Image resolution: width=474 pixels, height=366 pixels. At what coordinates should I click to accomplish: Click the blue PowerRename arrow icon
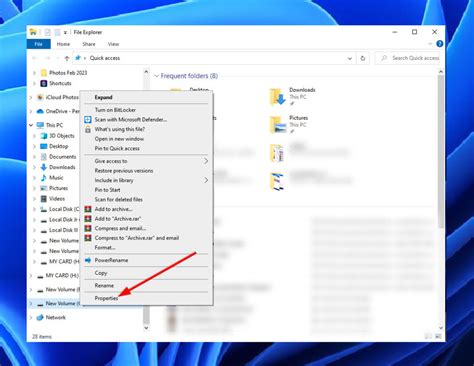[88, 260]
